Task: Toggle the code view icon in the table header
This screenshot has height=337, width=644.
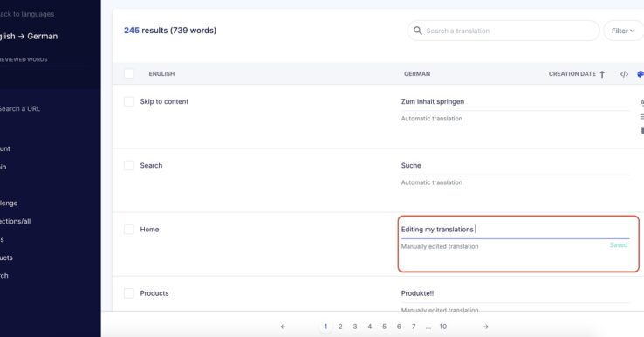Action: click(x=624, y=74)
